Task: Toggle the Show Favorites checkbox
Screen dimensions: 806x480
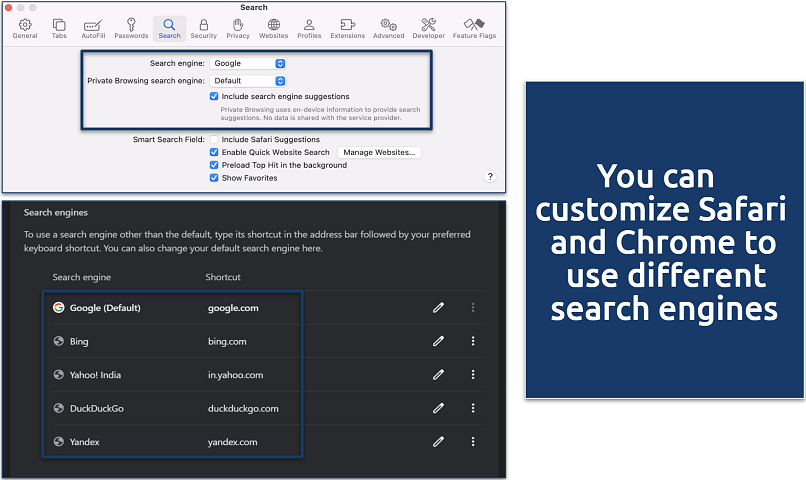Action: tap(214, 178)
